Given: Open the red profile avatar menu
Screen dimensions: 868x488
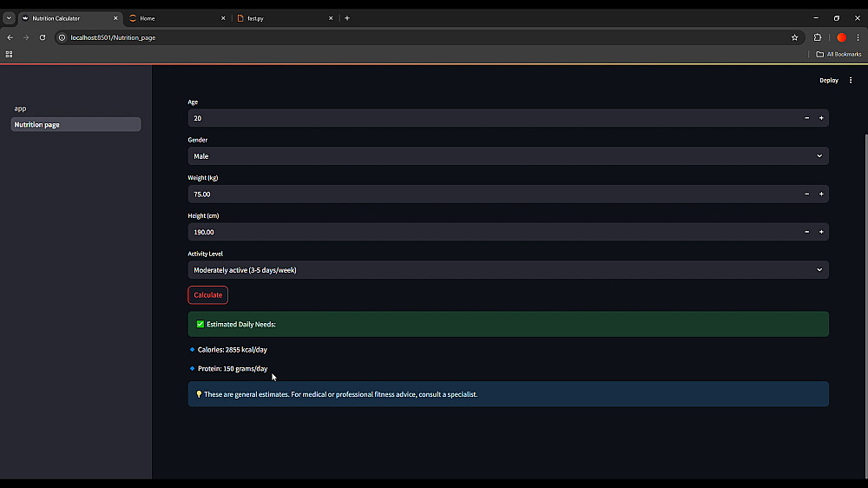Looking at the screenshot, I should [x=841, y=37].
